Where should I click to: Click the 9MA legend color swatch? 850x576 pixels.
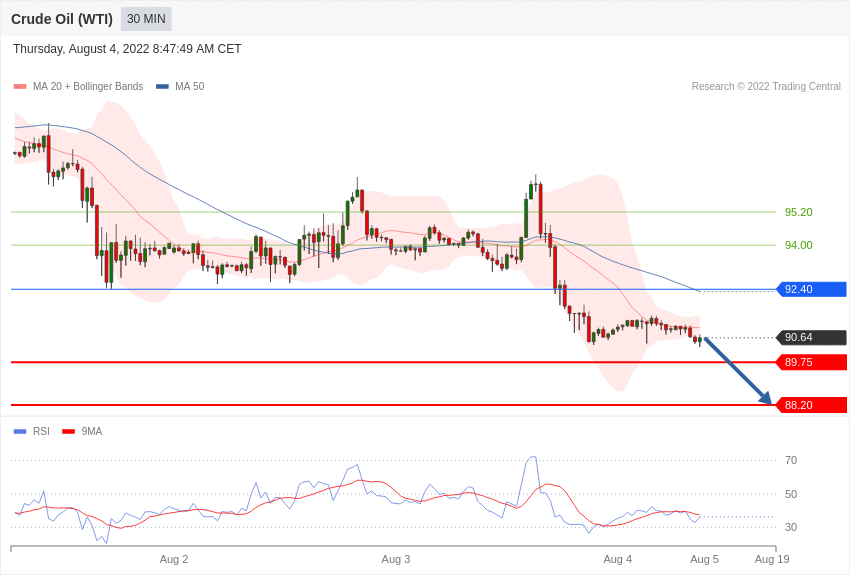click(x=68, y=431)
